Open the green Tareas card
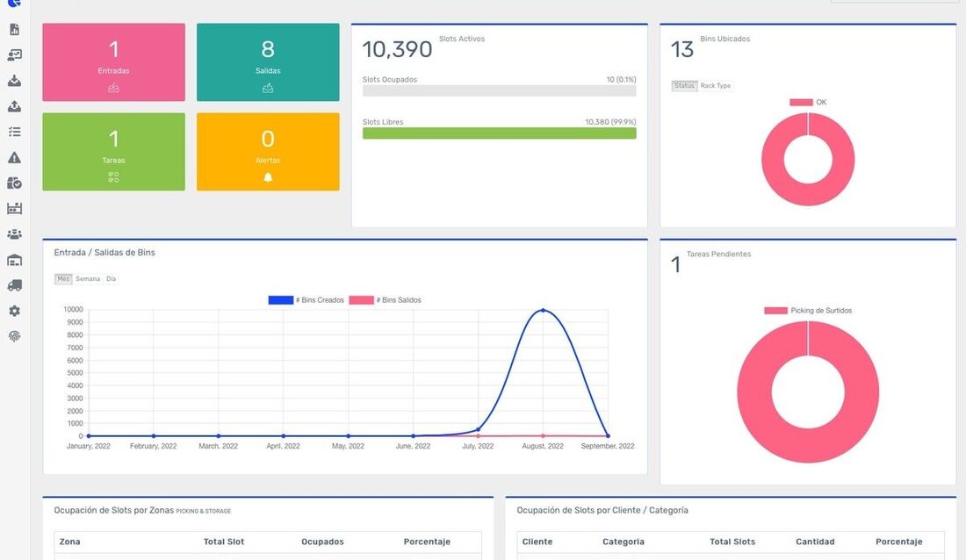 (x=113, y=152)
